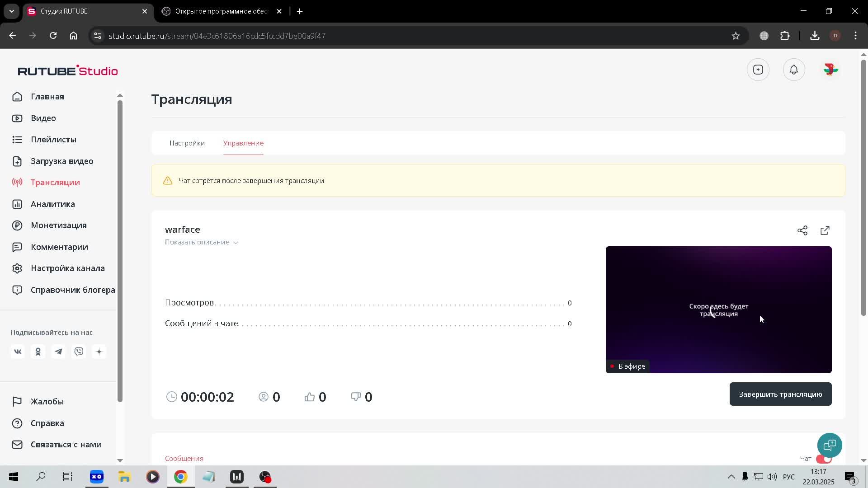868x488 pixels.
Task: Open Аналитика in the sidebar
Action: coord(52,204)
